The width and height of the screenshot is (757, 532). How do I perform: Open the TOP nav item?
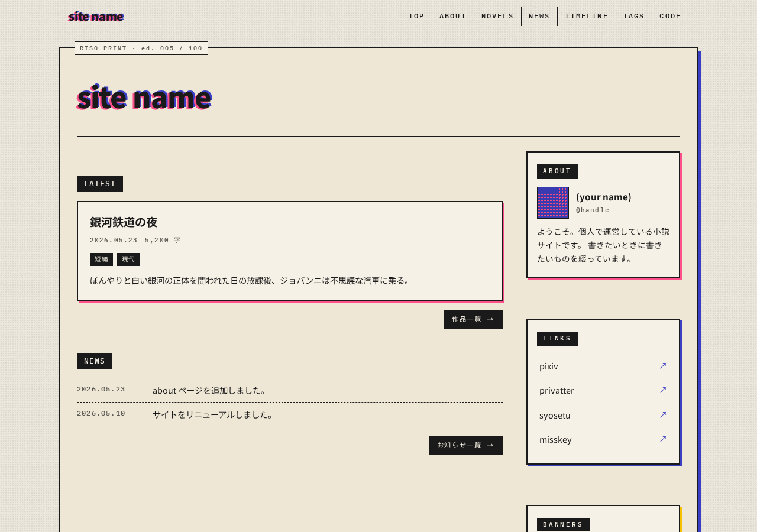pos(416,16)
